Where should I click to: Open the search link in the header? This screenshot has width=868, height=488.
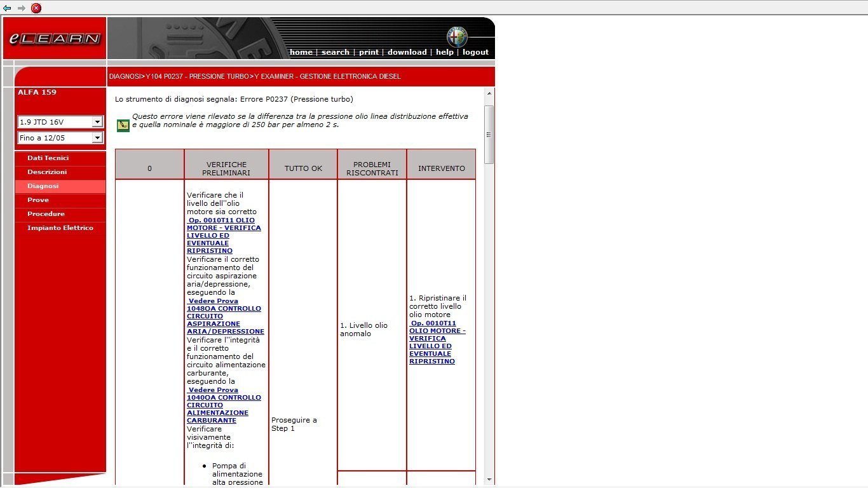pos(336,52)
